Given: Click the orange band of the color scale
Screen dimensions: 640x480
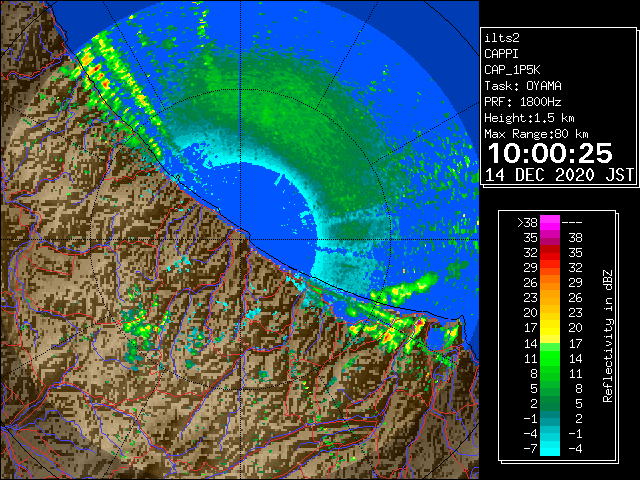Looking at the screenshot, I should point(550,283).
